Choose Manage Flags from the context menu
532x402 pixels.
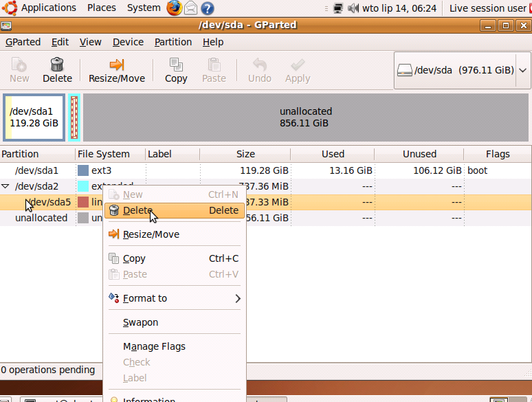click(x=175, y=346)
